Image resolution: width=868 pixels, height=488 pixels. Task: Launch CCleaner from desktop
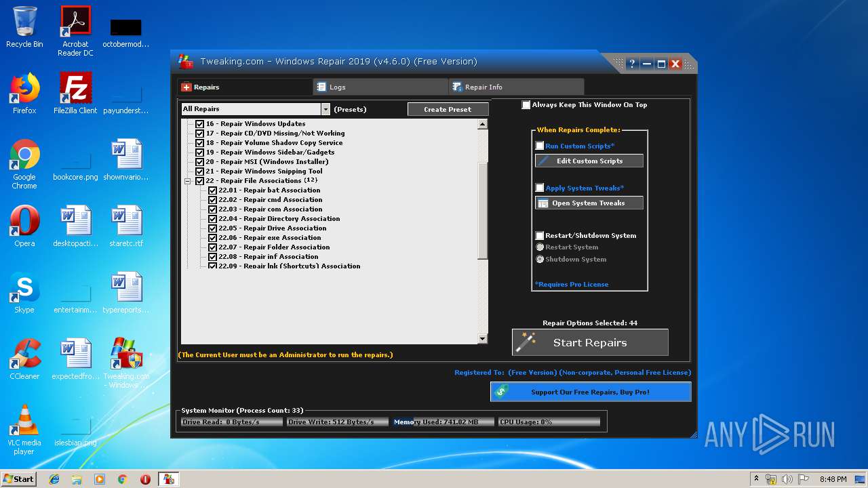pyautogui.click(x=24, y=359)
